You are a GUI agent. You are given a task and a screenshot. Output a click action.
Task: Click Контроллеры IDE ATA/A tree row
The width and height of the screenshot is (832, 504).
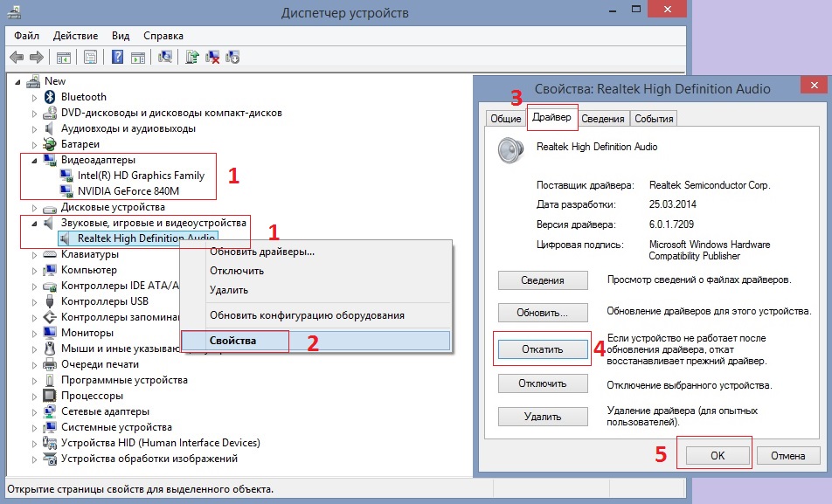120,286
